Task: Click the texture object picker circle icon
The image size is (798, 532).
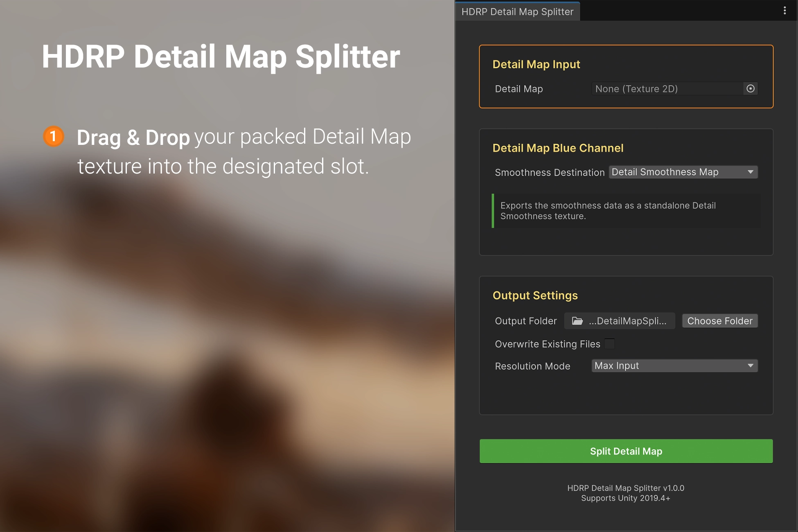Action: (x=750, y=89)
